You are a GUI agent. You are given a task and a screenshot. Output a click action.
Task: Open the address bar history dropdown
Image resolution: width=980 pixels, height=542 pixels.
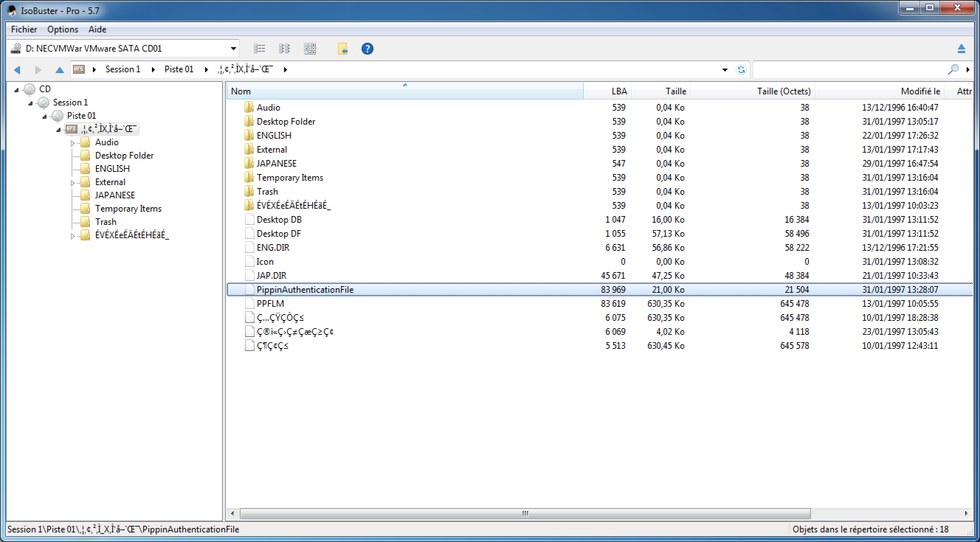click(x=725, y=70)
